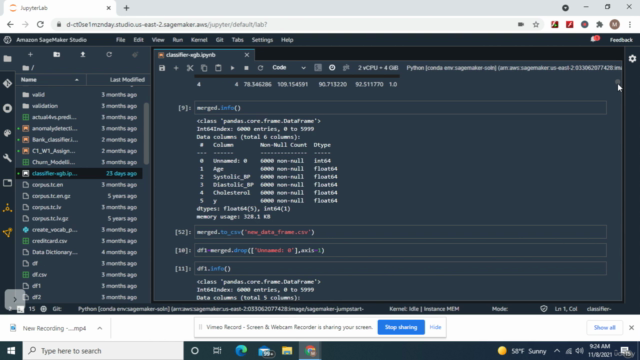640x360 pixels.
Task: Reload the browser page
Action: coord(40,24)
